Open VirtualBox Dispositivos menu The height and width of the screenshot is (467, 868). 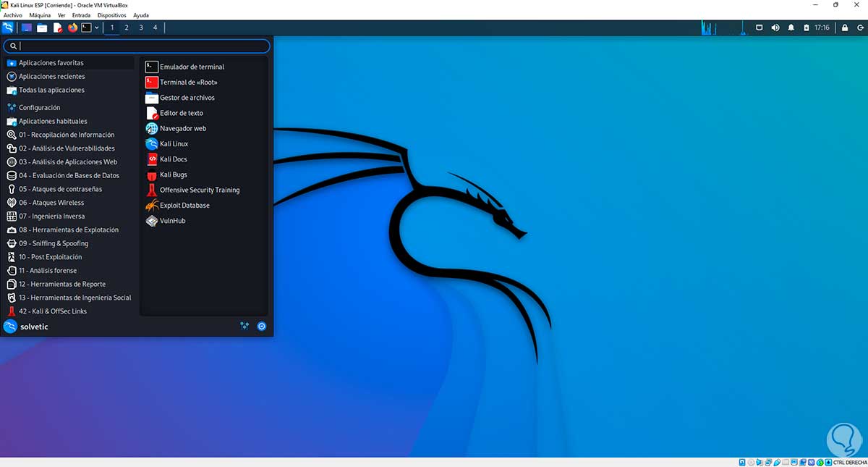[x=111, y=15]
